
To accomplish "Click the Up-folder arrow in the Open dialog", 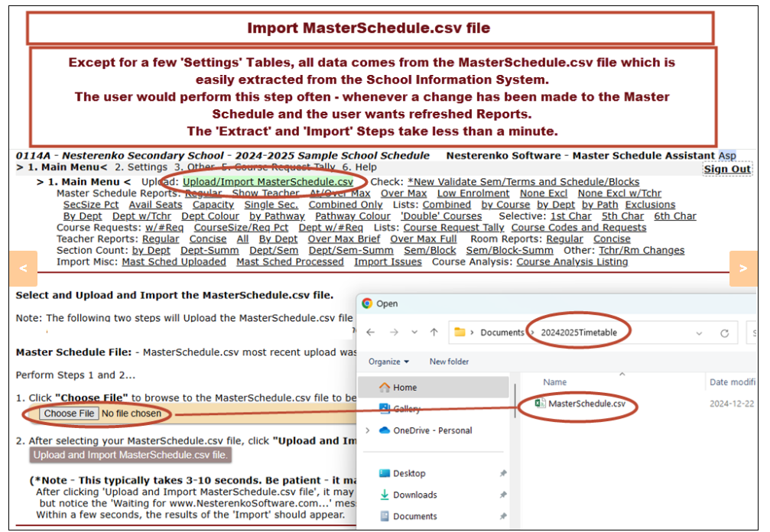I will [434, 332].
